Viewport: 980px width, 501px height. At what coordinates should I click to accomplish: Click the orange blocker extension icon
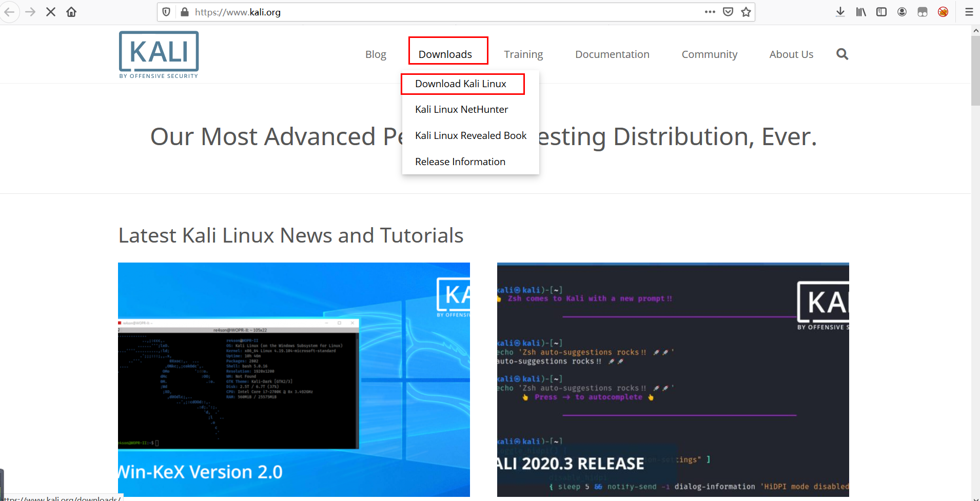pyautogui.click(x=943, y=12)
